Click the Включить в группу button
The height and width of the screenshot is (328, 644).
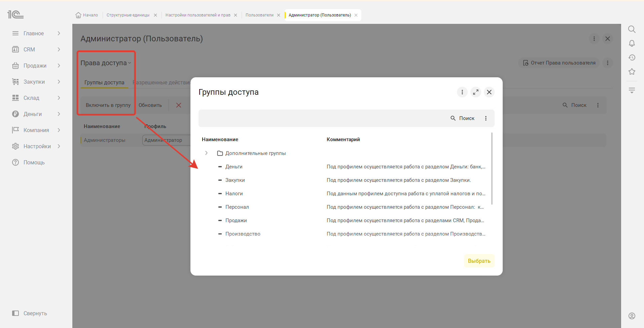108,105
